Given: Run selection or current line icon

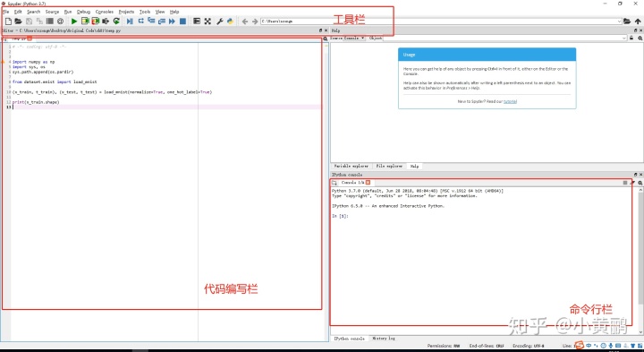Looking at the screenshot, I should point(106,21).
